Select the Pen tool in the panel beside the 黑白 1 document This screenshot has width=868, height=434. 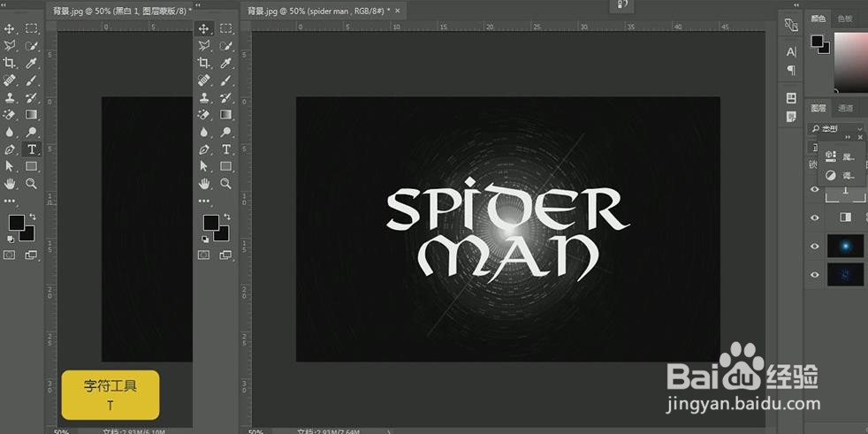pos(10,149)
